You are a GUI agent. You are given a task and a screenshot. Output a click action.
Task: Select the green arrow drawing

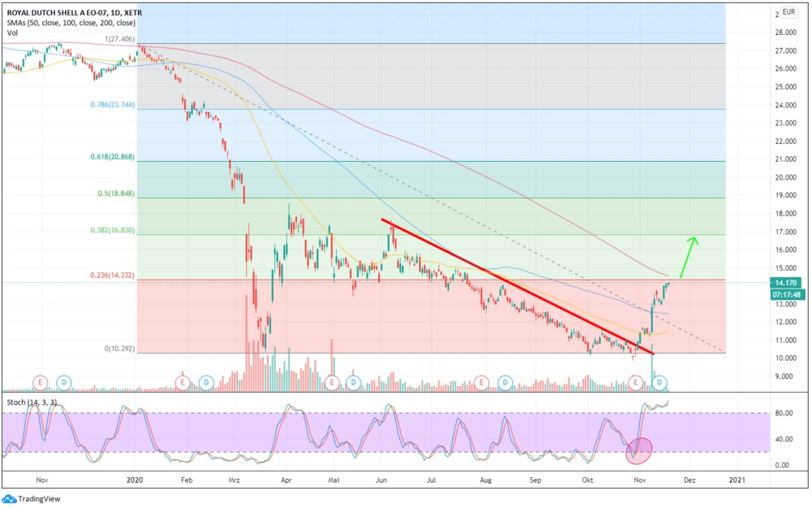pyautogui.click(x=689, y=258)
